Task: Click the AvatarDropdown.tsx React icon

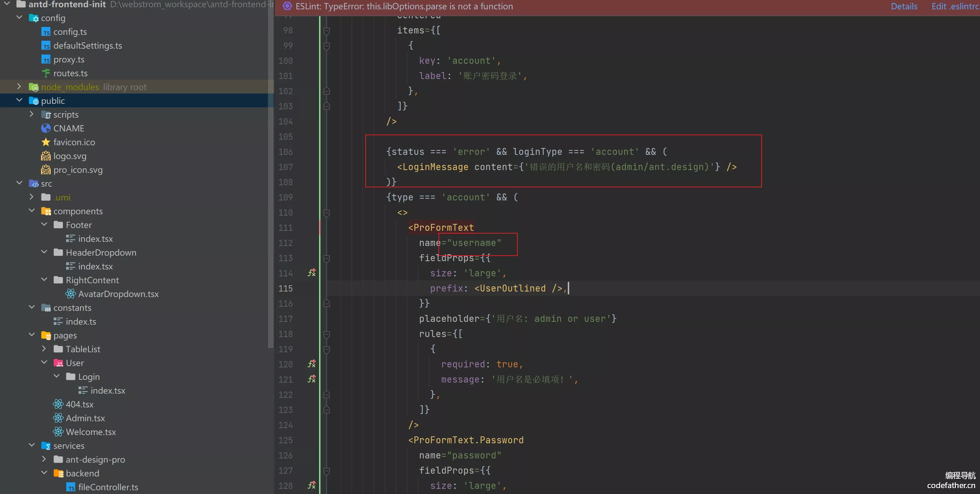Action: (x=70, y=294)
